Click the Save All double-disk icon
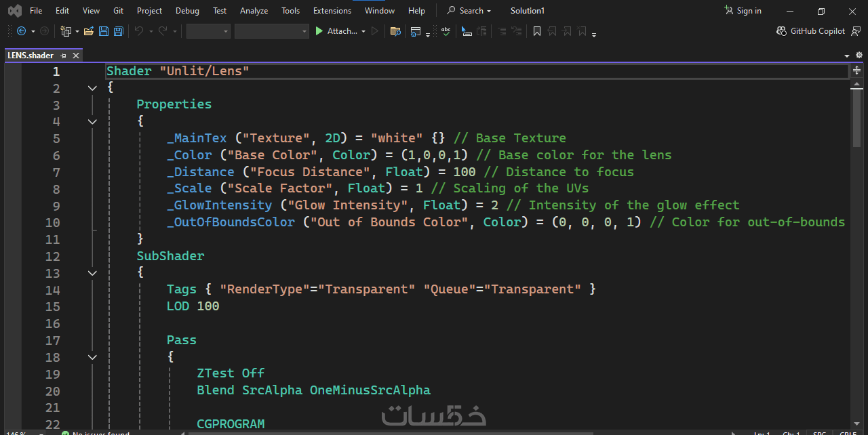This screenshot has width=868, height=435. click(x=119, y=31)
